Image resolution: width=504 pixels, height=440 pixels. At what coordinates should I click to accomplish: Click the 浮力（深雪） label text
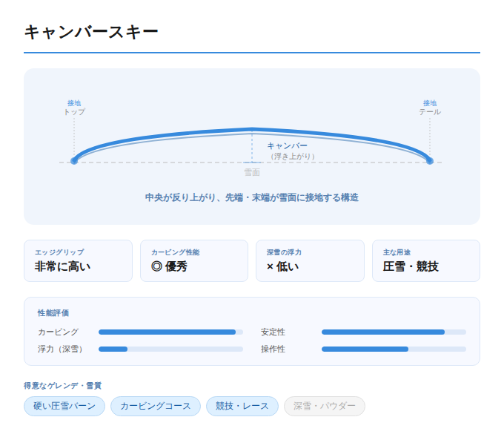pos(60,349)
